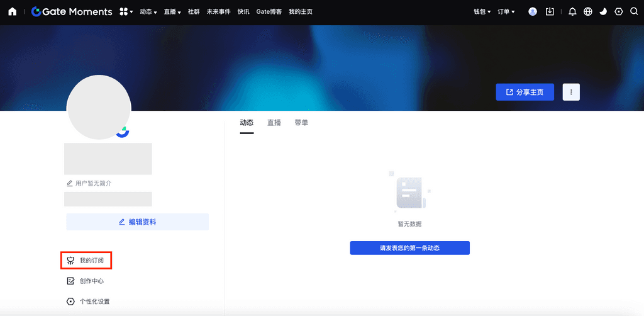Click the globe language icon
Image resolution: width=644 pixels, height=316 pixels.
[x=588, y=11]
